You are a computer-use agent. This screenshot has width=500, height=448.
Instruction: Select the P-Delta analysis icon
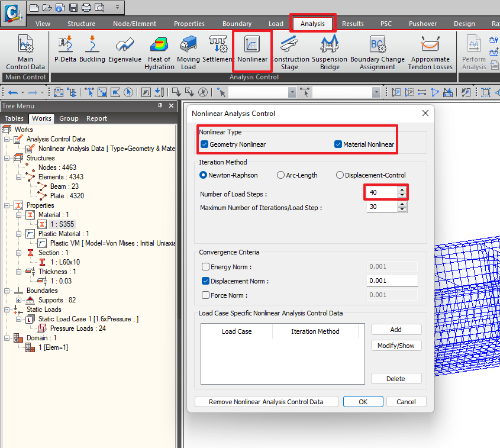click(65, 44)
